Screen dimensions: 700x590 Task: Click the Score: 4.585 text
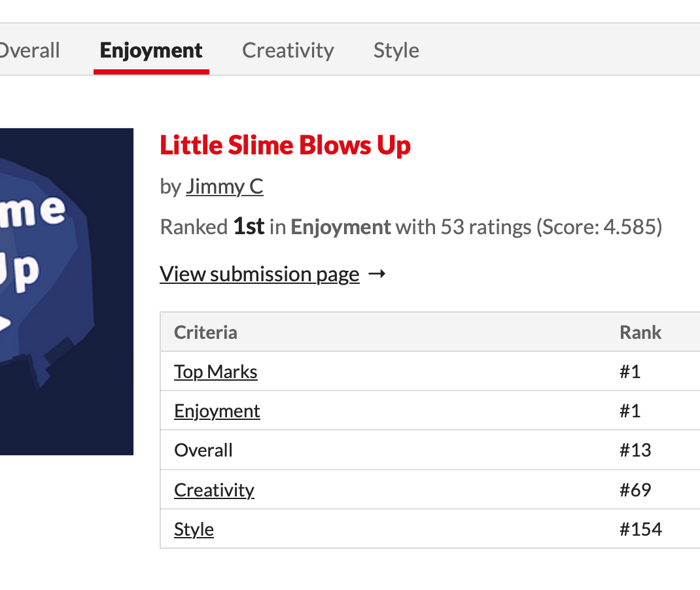click(x=599, y=228)
